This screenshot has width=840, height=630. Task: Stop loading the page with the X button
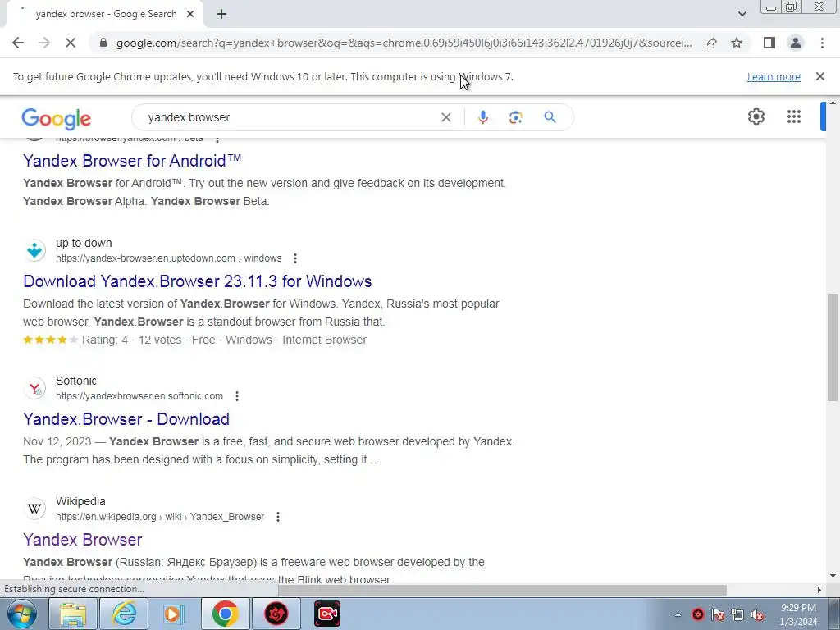71,43
